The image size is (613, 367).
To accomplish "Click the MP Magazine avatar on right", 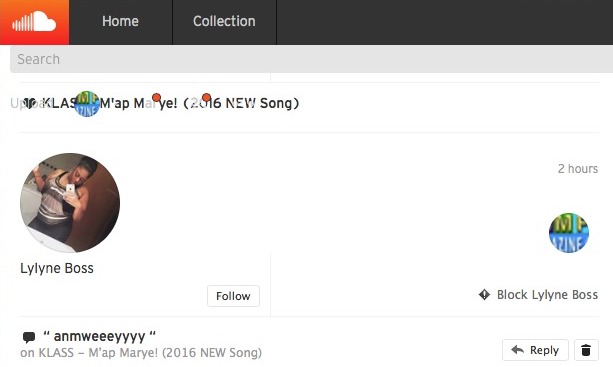I will click(569, 233).
